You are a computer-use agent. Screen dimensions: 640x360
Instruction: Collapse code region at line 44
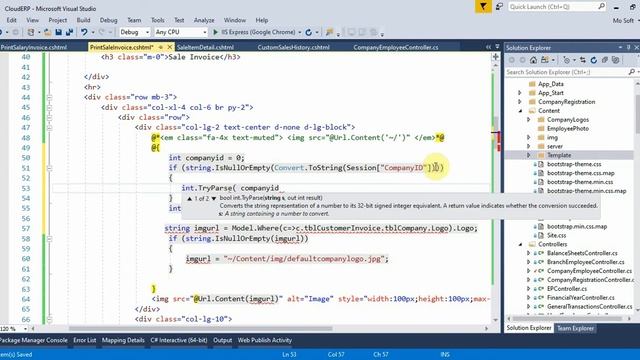pos(49,98)
